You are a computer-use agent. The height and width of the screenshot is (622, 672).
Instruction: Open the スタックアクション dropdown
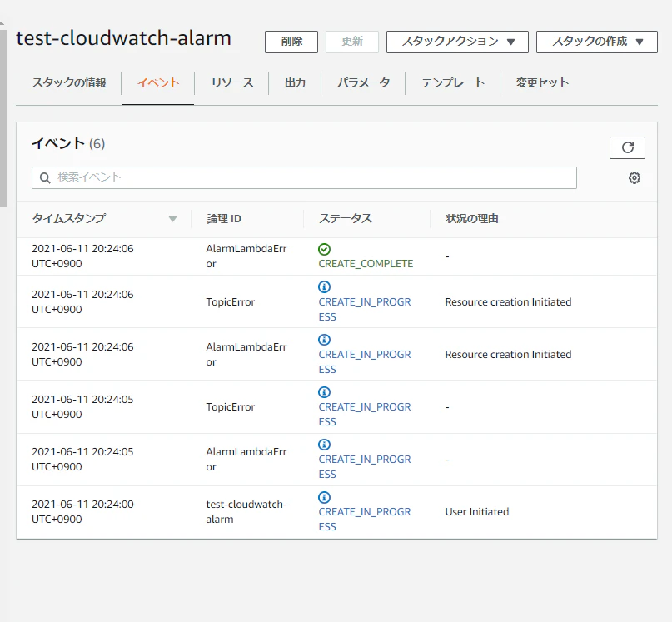coord(457,42)
